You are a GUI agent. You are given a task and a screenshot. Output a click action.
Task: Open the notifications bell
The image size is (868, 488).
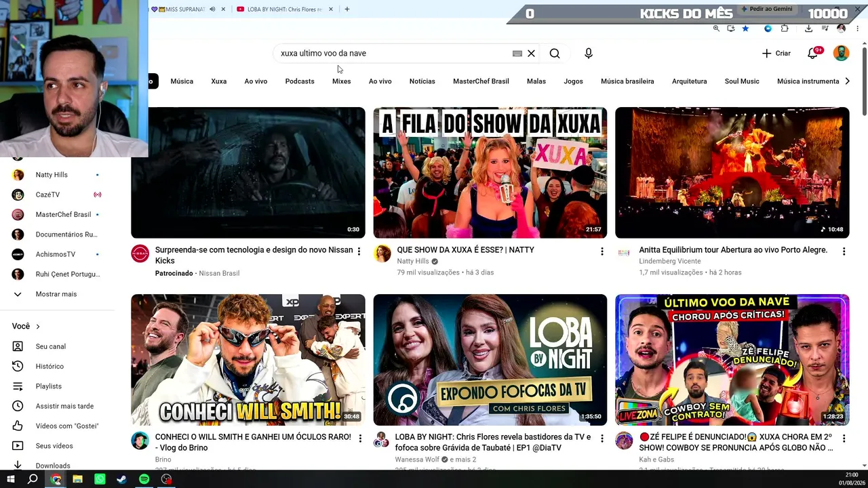(812, 54)
